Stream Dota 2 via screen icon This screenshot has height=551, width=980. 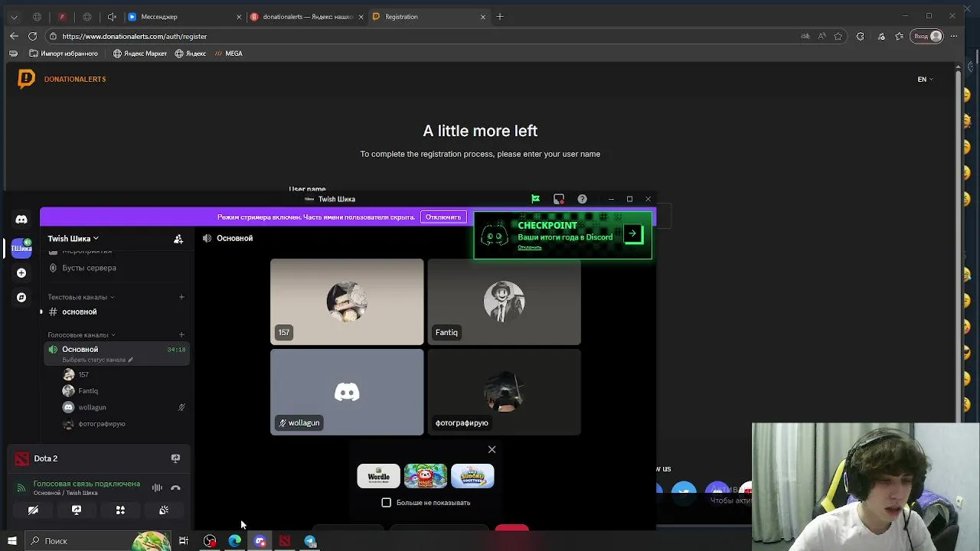(175, 458)
